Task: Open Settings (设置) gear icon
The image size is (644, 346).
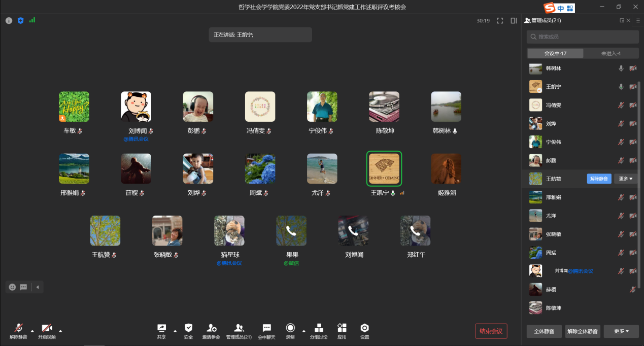Action: [364, 328]
